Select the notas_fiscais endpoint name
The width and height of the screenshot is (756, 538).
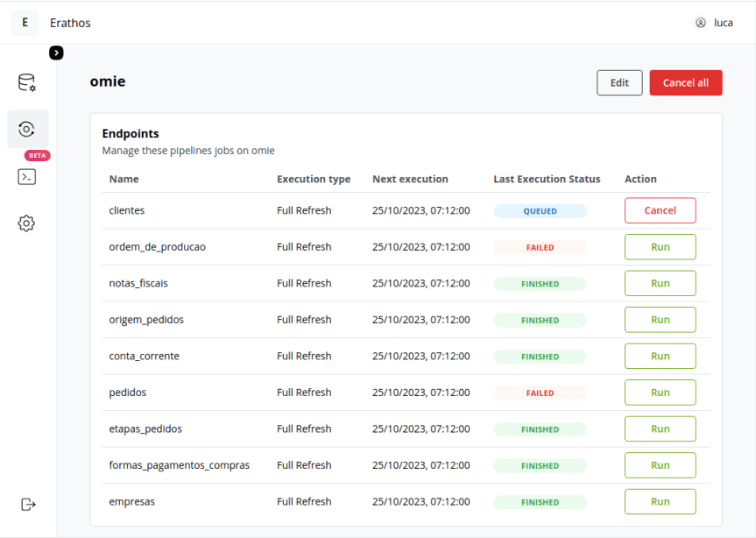[x=138, y=283]
